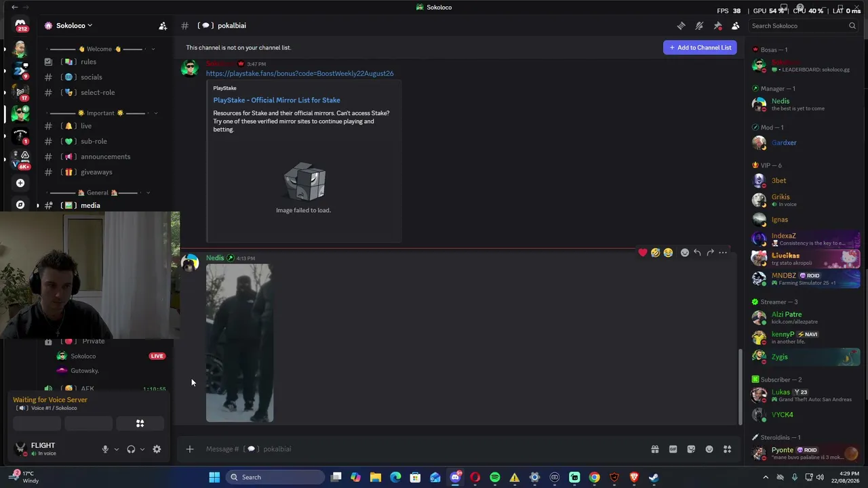Open Discord direct messages home
Image resolution: width=868 pixels, height=488 pixels.
(20, 26)
